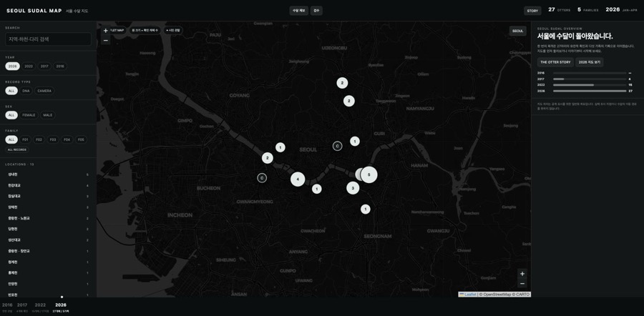The height and width of the screenshot is (316, 644).
Task: Click the 5 FAMILIES stat in header
Action: 587,10
